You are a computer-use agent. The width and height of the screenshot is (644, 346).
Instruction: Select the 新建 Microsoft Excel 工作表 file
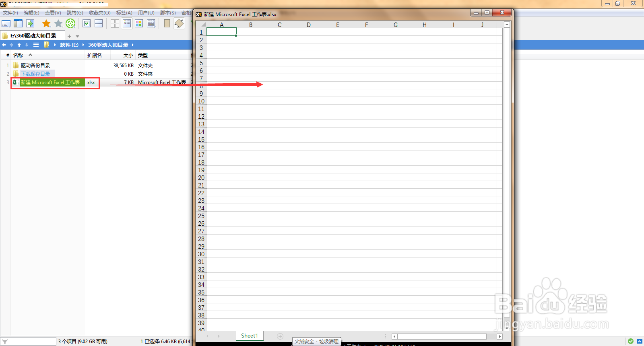(x=50, y=82)
